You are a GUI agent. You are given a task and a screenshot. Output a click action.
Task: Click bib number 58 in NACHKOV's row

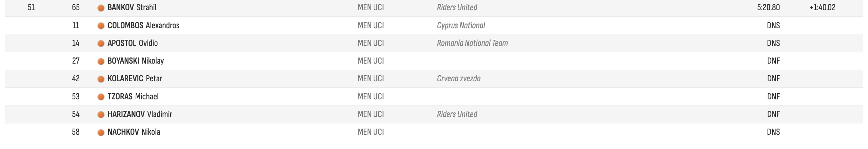tap(76, 132)
